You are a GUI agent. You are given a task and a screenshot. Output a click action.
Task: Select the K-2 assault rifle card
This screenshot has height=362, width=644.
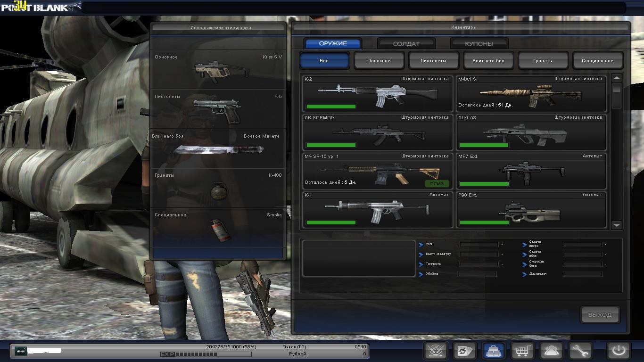(x=377, y=93)
